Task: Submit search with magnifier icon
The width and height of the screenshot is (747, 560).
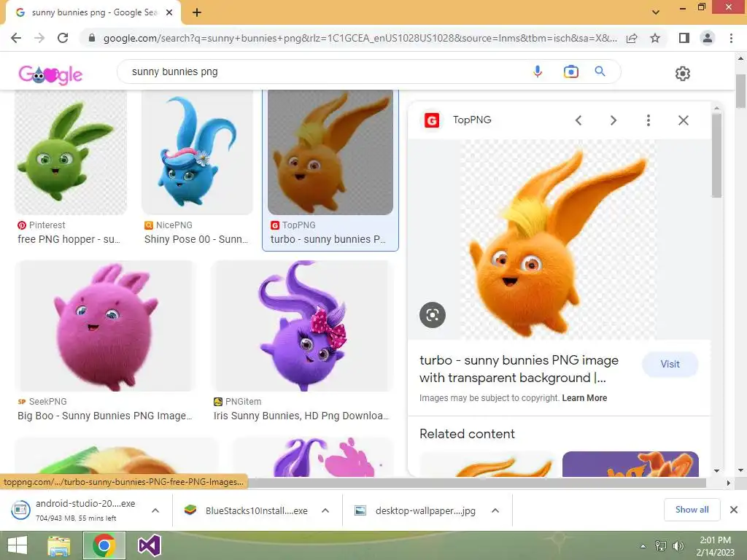Action: pos(600,71)
